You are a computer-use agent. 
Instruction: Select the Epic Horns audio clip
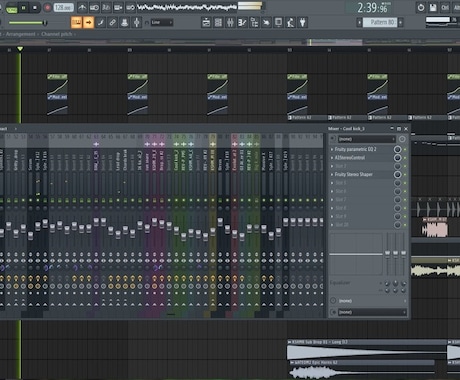(x=362, y=369)
